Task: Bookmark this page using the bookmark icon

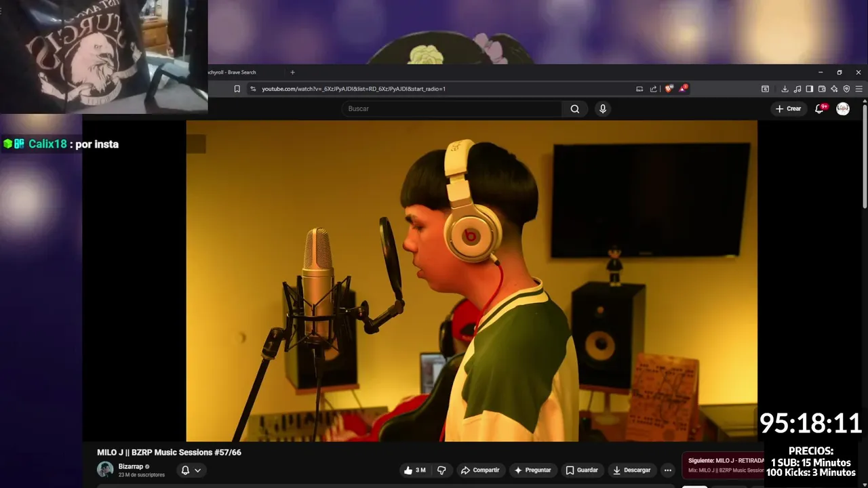Action: [x=237, y=89]
